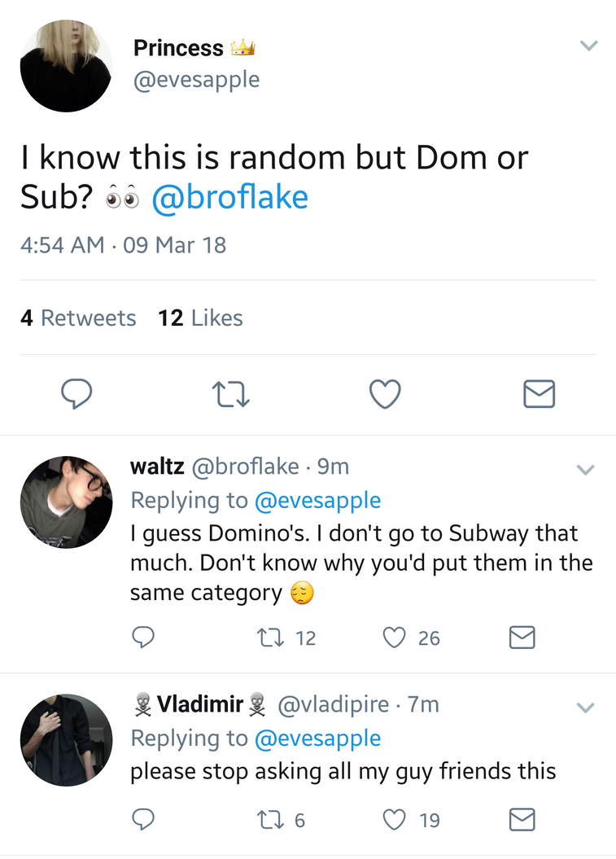Reply to waltz's Domino's tweet
Viewport: 616px width, 859px height.
143,638
